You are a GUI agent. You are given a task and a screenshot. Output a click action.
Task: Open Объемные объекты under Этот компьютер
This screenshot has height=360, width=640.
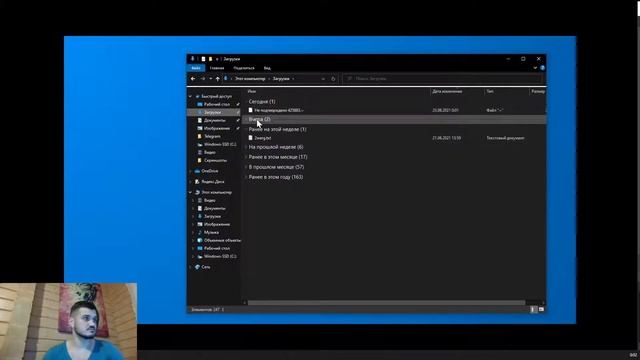[x=222, y=240]
